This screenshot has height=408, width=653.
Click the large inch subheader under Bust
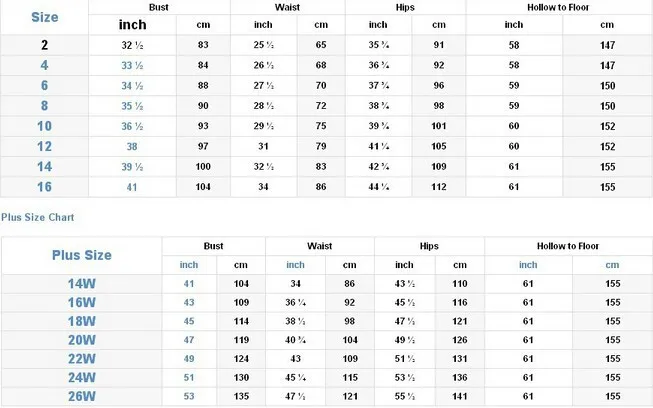[132, 25]
